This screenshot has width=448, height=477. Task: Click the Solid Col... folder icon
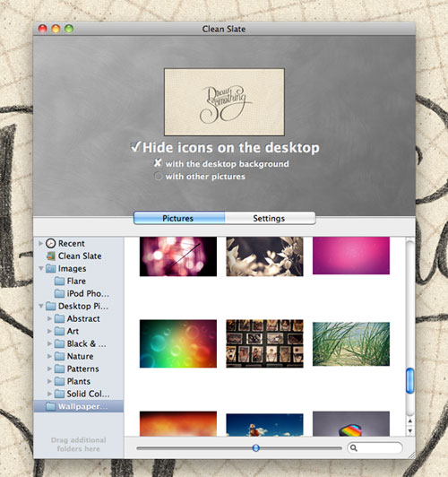pyautogui.click(x=59, y=394)
